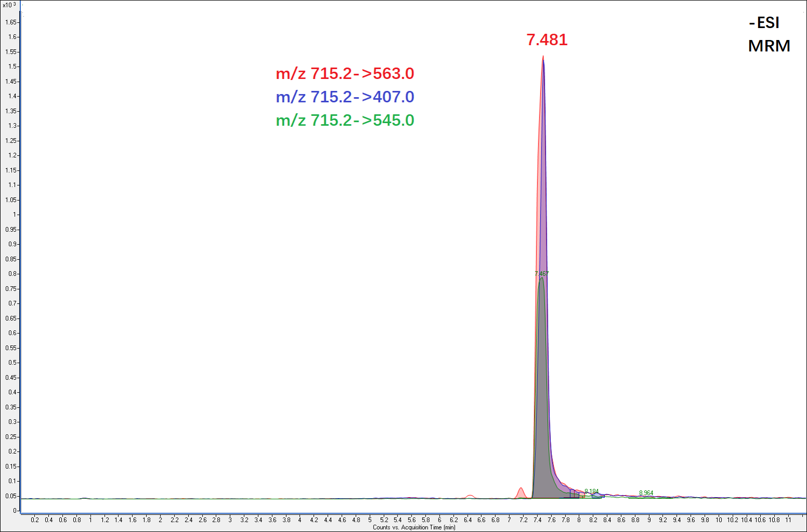Click the -ESI annotation
807x532 pixels.
click(764, 23)
